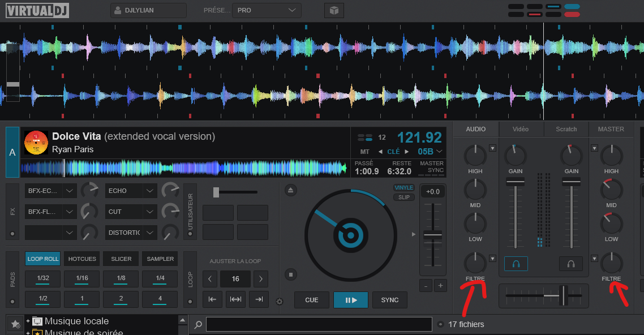Image resolution: width=644 pixels, height=335 pixels.
Task: Toggle MT master tempo
Action: (x=364, y=152)
